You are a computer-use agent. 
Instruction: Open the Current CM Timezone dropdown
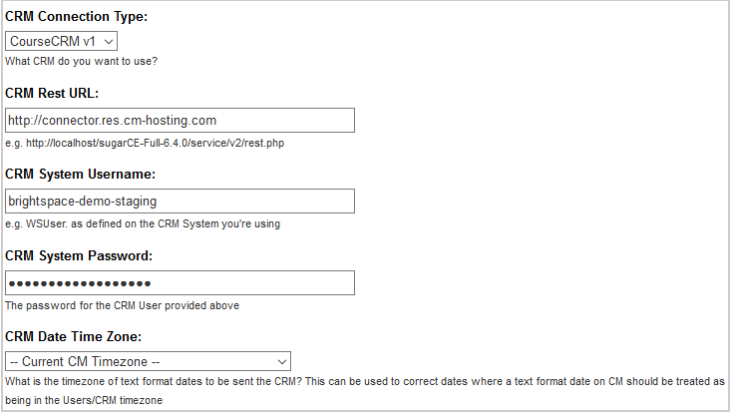coord(148,361)
